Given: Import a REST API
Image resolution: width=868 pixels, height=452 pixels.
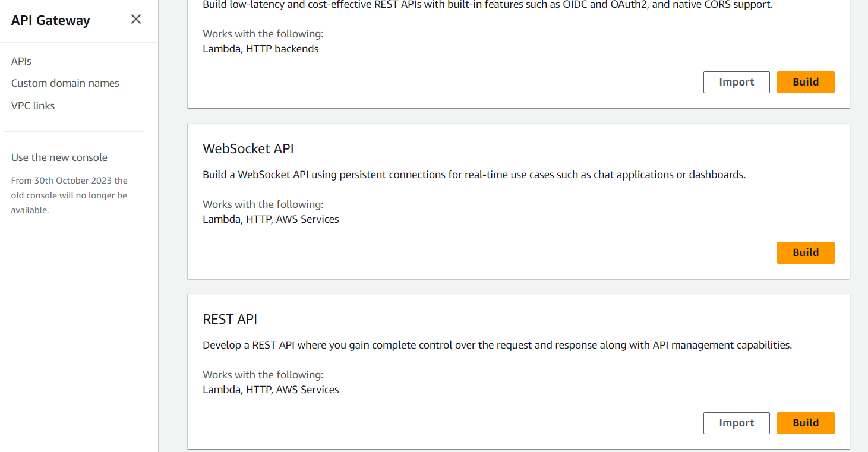Looking at the screenshot, I should coord(737,423).
